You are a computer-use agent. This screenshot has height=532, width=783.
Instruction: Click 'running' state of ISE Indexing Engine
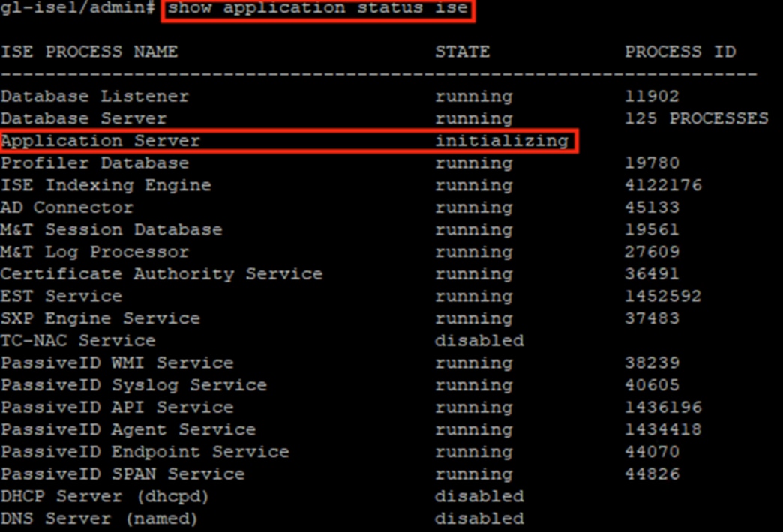click(x=474, y=186)
